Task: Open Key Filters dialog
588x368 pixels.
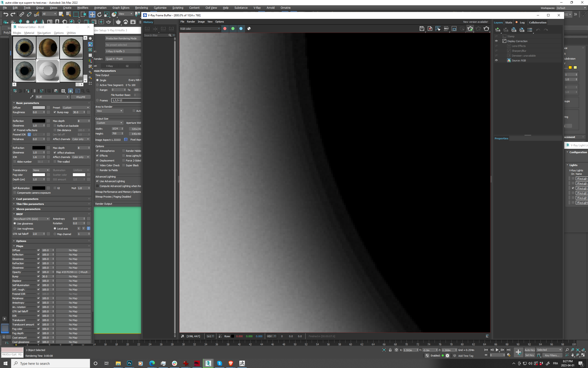Action: click(552, 355)
